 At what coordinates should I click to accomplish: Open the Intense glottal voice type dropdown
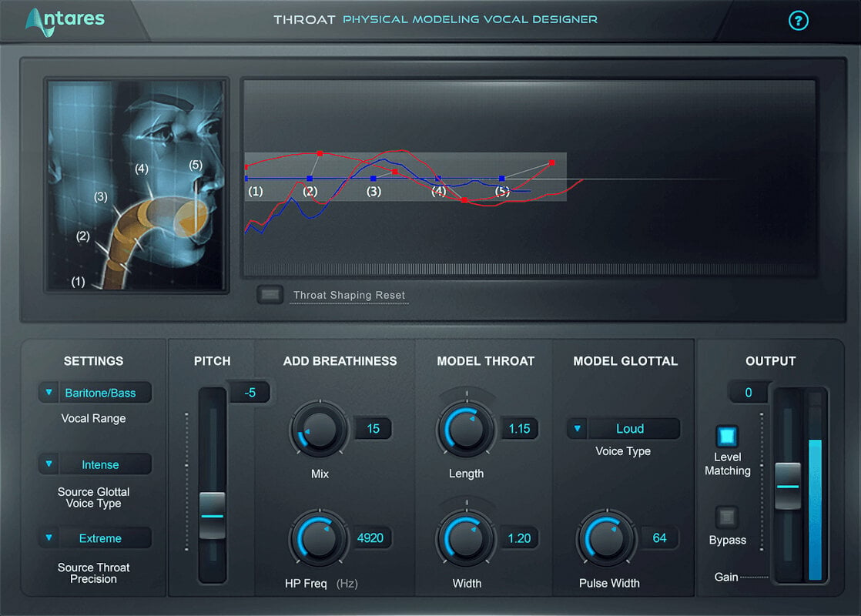pos(95,464)
